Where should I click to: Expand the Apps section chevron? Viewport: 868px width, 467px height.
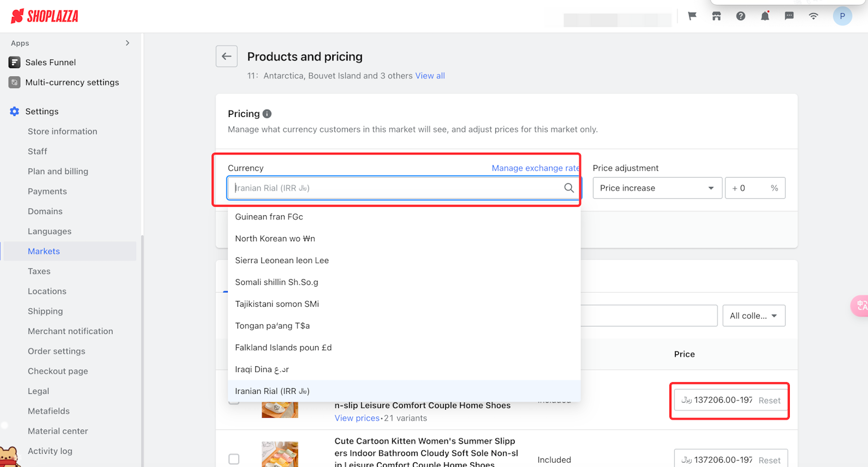pyautogui.click(x=127, y=43)
